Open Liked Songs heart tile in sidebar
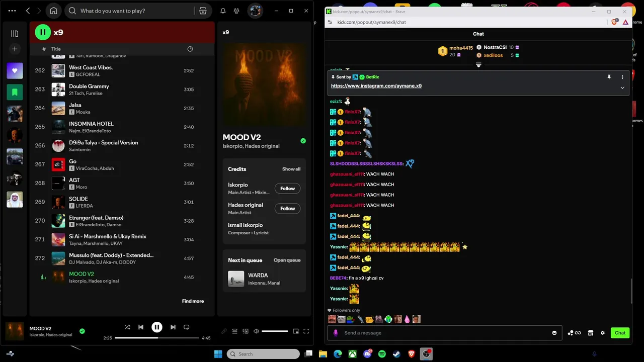This screenshot has width=644, height=362. [15, 71]
